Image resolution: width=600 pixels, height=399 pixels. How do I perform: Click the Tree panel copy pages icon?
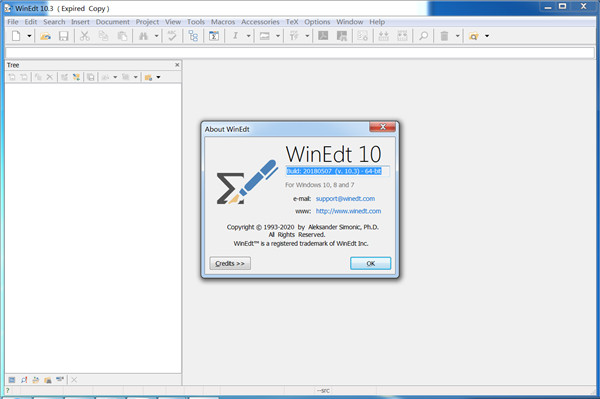(x=90, y=77)
